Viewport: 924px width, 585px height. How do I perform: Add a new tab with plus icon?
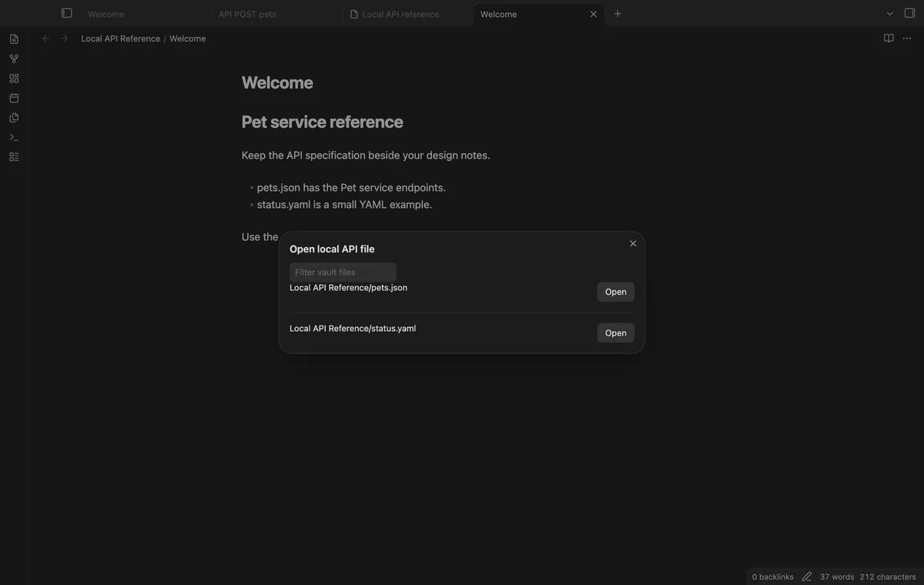pos(618,14)
